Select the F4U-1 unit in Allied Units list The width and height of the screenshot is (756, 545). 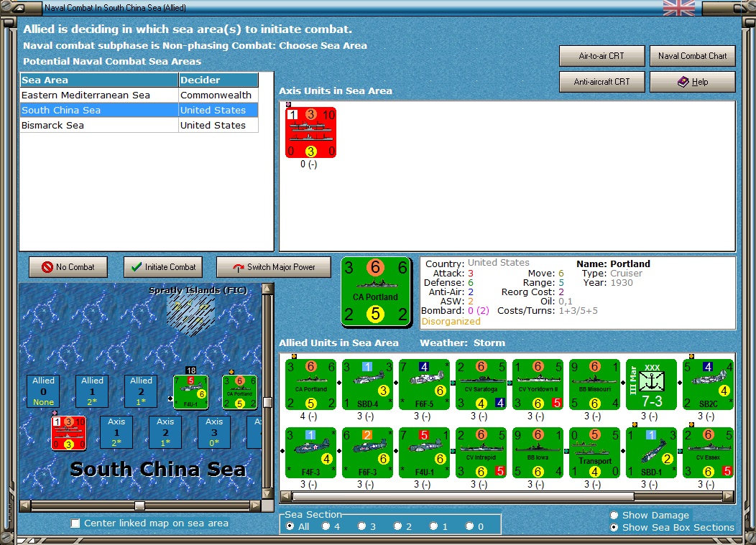pos(424,453)
